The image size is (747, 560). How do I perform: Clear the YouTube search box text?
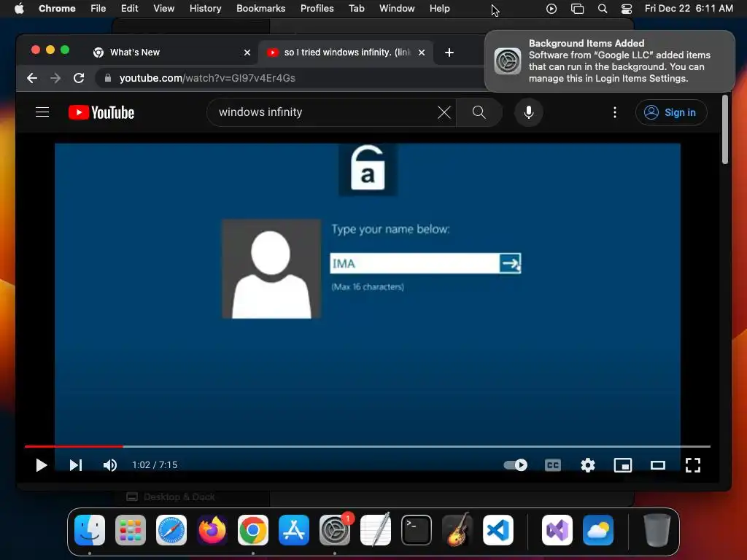[x=444, y=112]
